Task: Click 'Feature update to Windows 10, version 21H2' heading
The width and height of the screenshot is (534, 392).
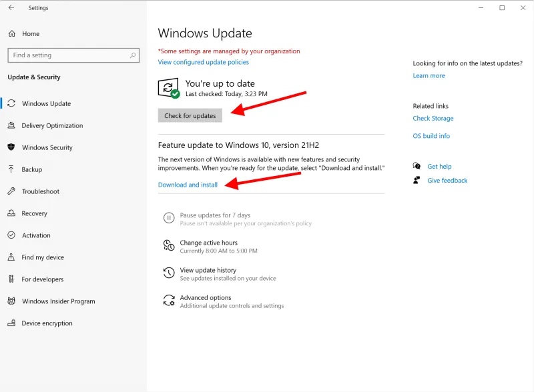Action: [x=238, y=145]
